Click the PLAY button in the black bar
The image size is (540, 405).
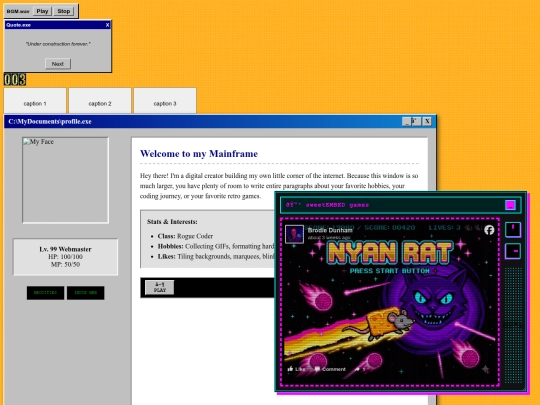[x=159, y=287]
